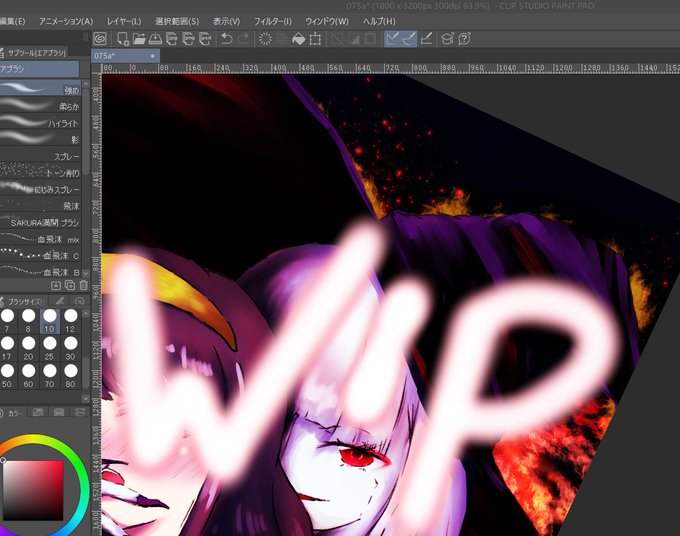Image resolution: width=680 pixels, height=536 pixels.
Task: Click brush size list scroll-down arrow
Action: 85,398
